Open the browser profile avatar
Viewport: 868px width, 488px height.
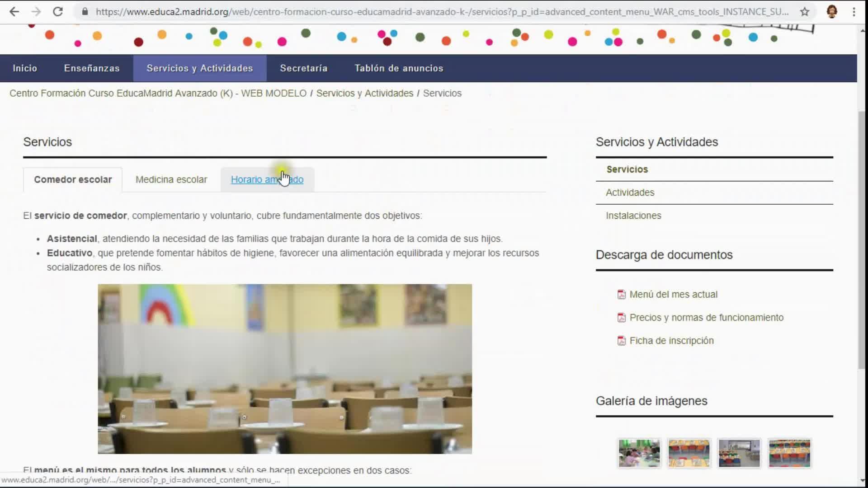click(831, 12)
